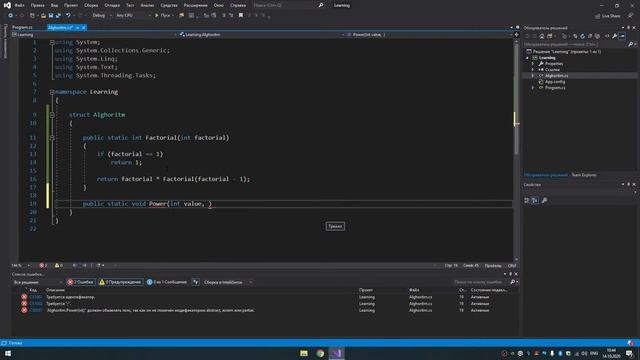This screenshot has width=640, height=360.
Task: Open the editor zoom level dropdown
Action: (21, 265)
